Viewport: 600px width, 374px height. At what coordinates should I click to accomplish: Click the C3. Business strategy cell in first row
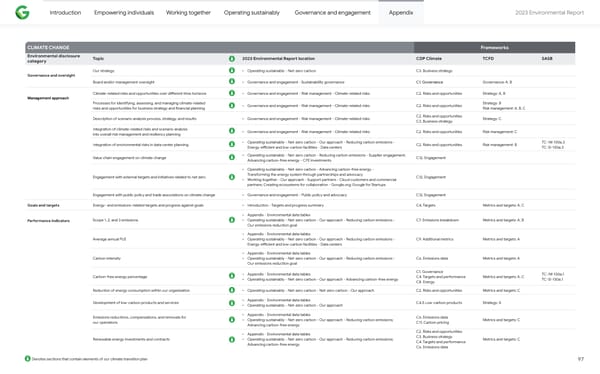(x=434, y=71)
